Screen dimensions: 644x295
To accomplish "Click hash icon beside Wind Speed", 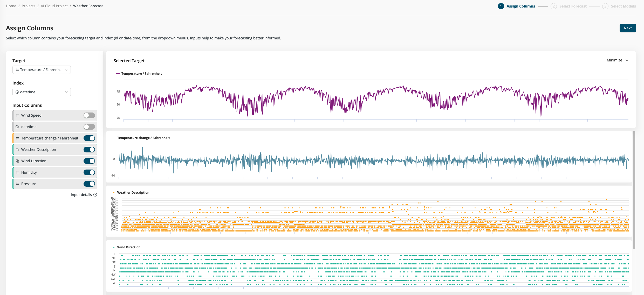I will click(x=17, y=115).
